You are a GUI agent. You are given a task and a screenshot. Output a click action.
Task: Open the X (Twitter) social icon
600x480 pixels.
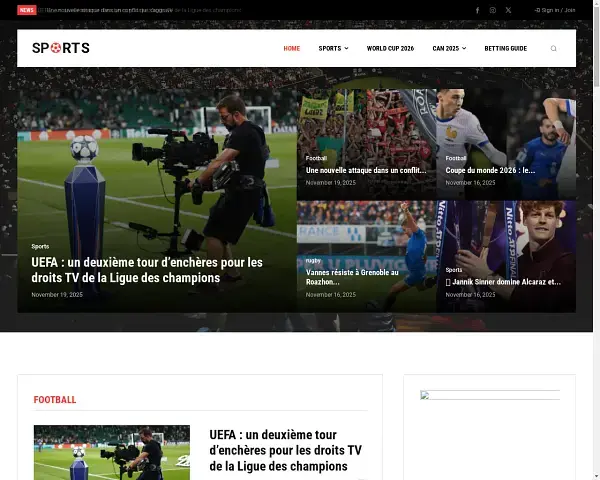coord(508,10)
